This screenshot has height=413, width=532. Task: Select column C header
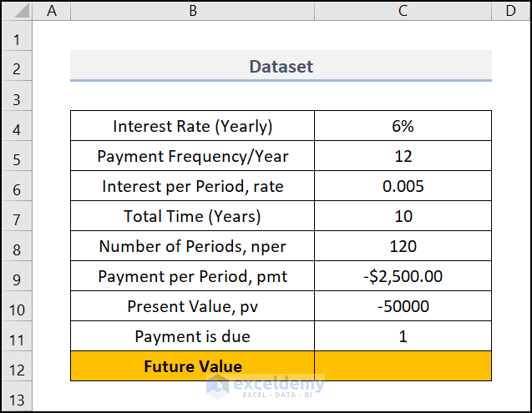(x=403, y=11)
